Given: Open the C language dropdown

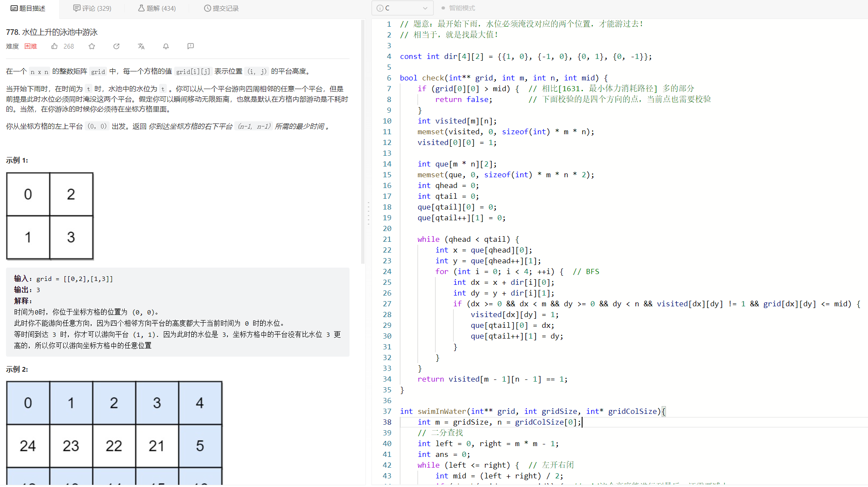Looking at the screenshot, I should 402,8.
